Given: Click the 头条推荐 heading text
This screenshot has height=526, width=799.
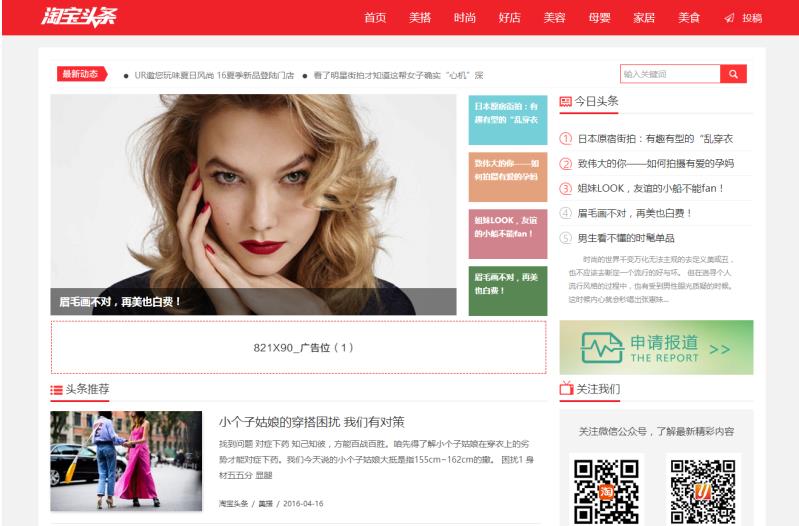Looking at the screenshot, I should coord(87,389).
